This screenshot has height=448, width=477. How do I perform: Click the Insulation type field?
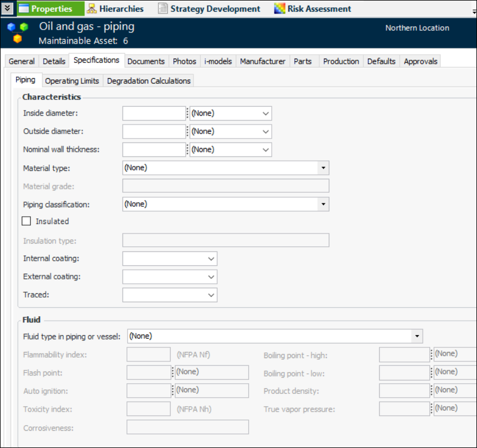point(226,240)
